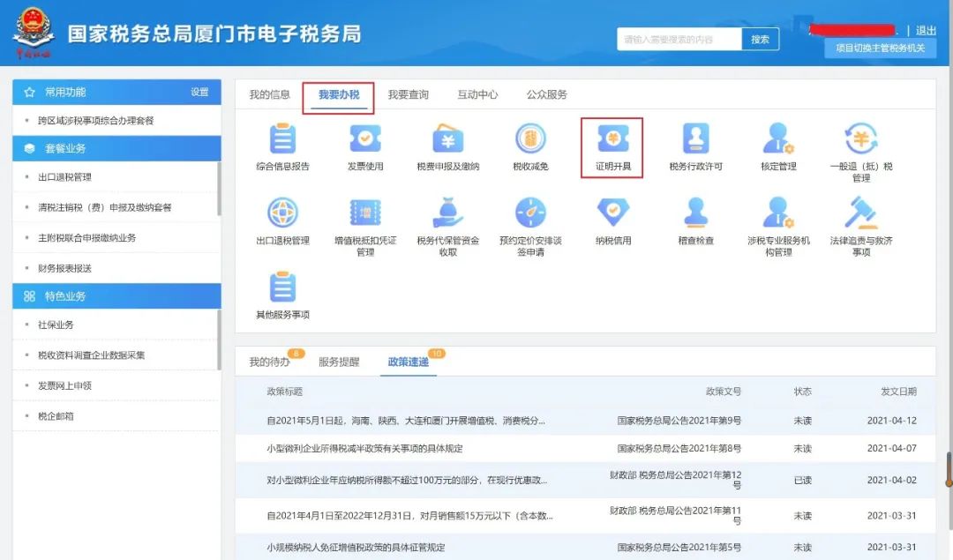Open 出口退税管理 in sidebar
This screenshot has height=560, width=953.
point(64,177)
